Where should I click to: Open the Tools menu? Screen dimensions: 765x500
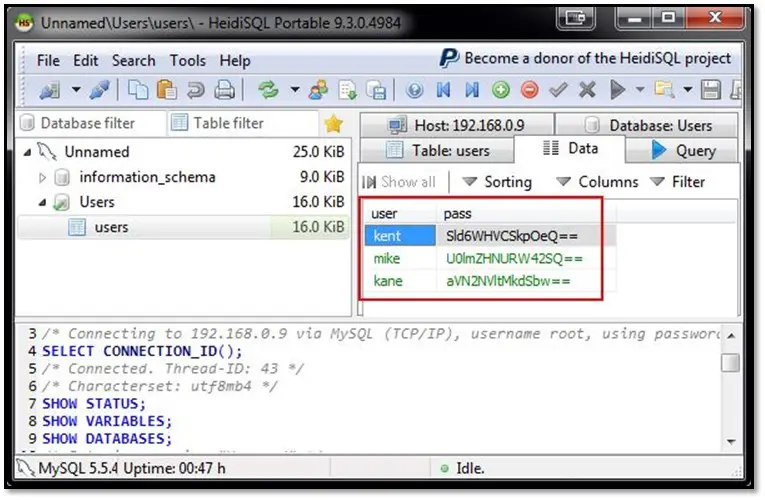pyautogui.click(x=187, y=61)
